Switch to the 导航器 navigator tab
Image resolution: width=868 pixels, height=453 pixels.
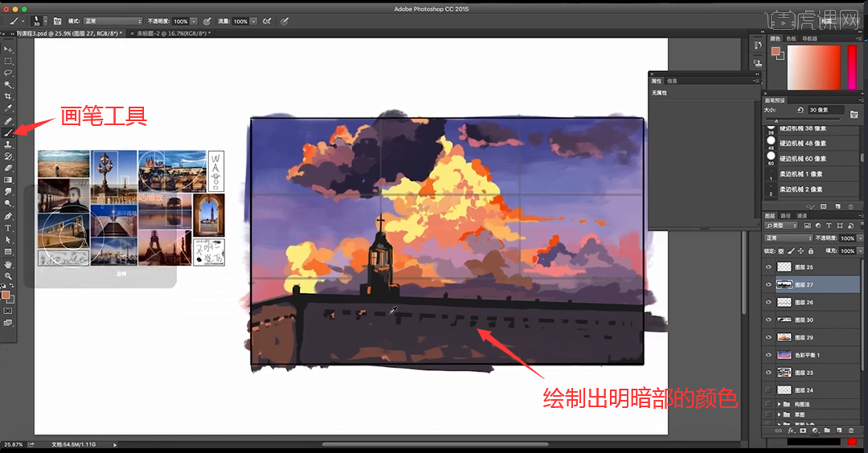[810, 39]
